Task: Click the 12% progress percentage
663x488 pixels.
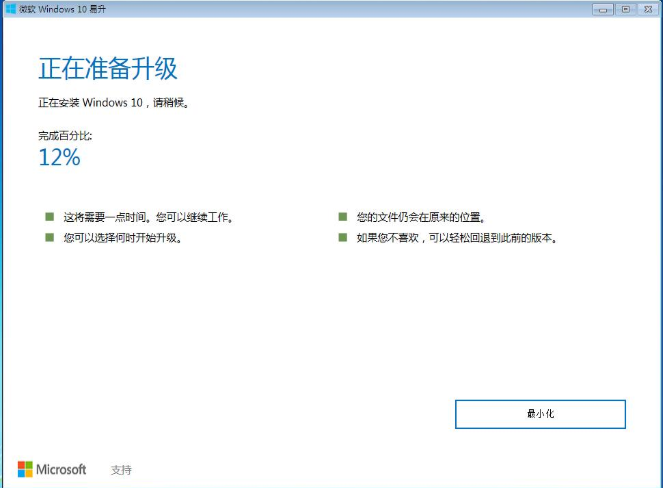Action: [x=59, y=157]
